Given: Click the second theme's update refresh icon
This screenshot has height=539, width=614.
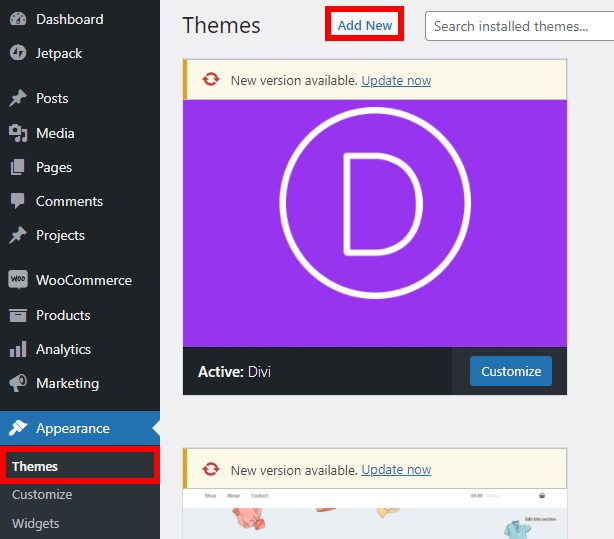Looking at the screenshot, I should [x=211, y=469].
